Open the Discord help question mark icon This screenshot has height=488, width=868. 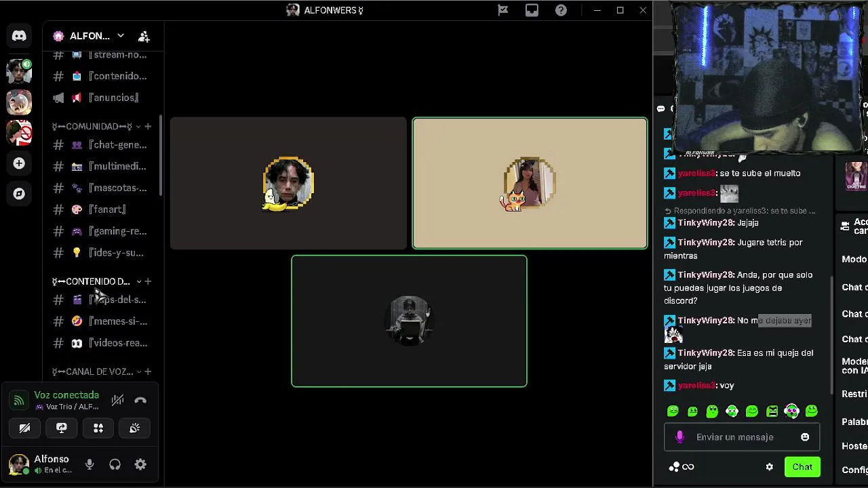[x=561, y=10]
